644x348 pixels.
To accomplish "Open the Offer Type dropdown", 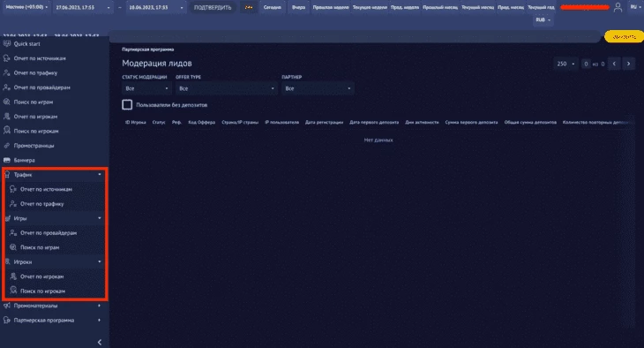I will point(227,88).
